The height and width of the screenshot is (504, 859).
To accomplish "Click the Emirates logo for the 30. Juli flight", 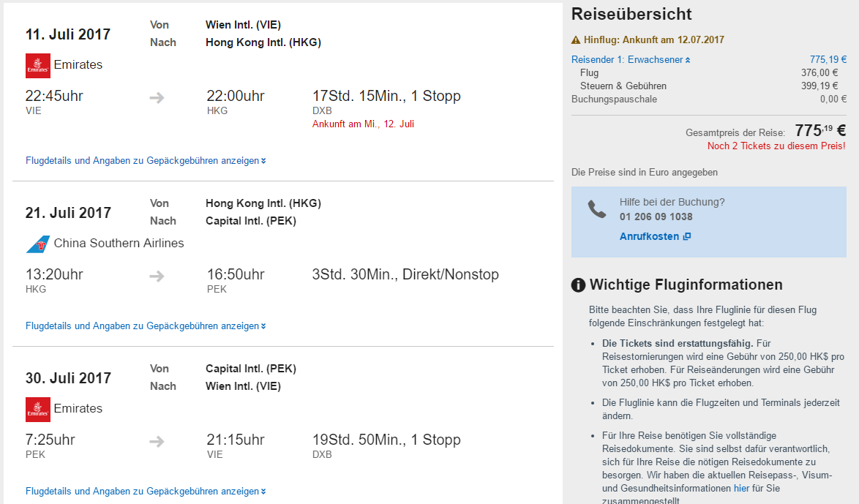I will tap(38, 409).
